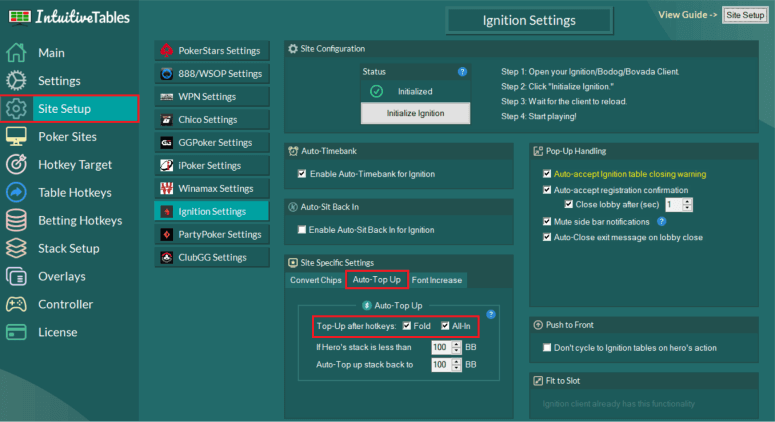775x422 pixels.
Task: Toggle the Fold top-up hotkey checkbox
Action: [407, 326]
